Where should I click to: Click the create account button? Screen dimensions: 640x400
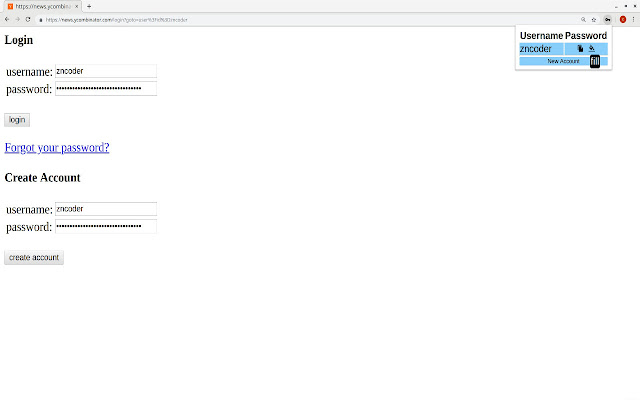34,258
